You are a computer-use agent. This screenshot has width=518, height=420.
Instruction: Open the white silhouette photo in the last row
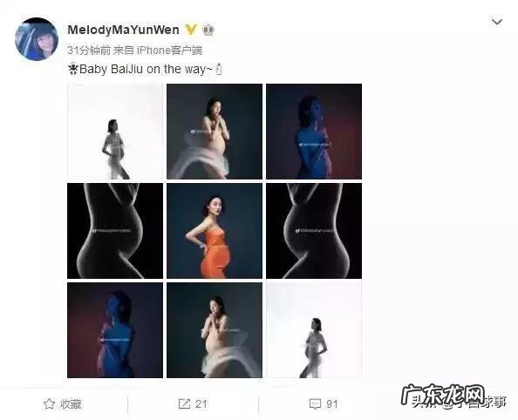[x=314, y=330]
